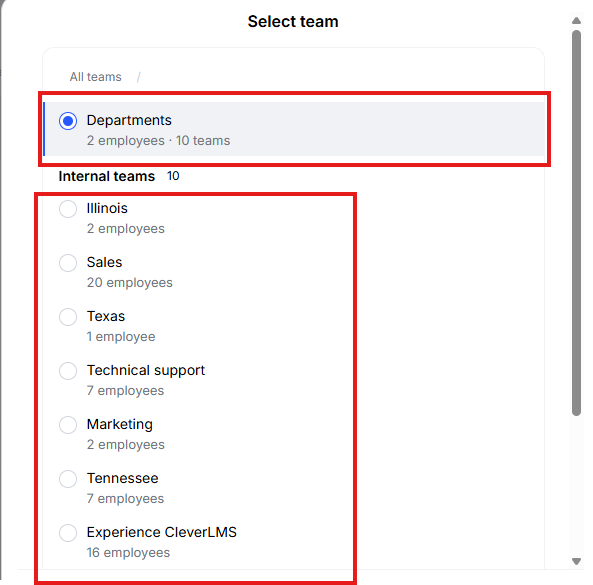
Task: Click the vertical scrollbar thumb
Action: pyautogui.click(x=576, y=223)
